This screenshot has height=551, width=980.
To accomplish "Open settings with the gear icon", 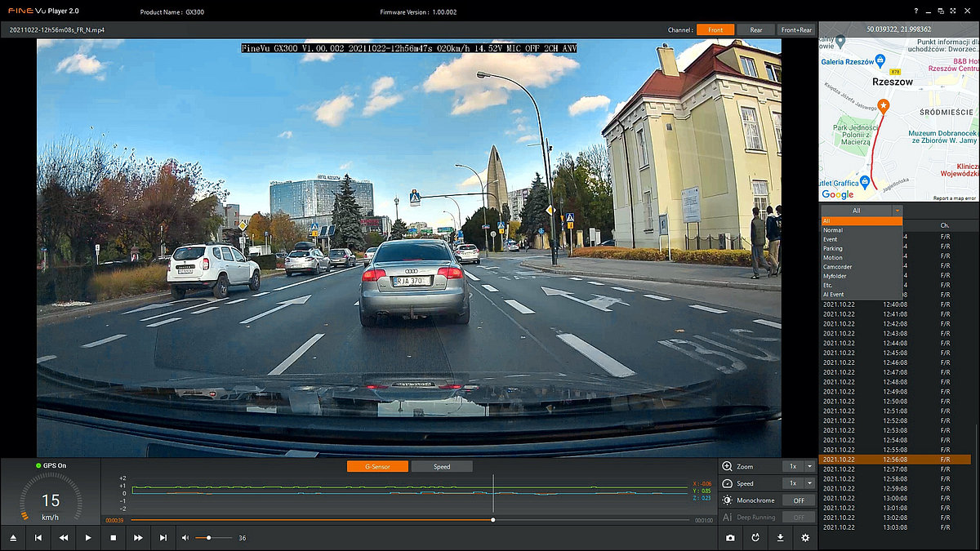I will (805, 538).
